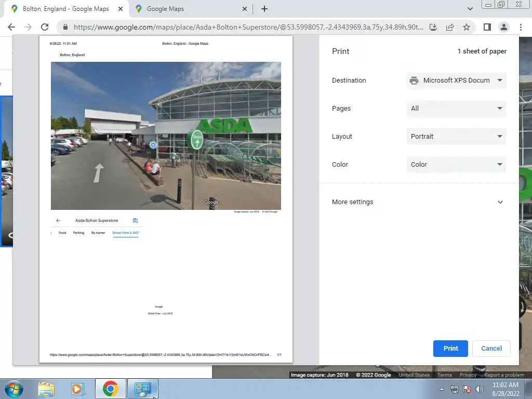Click the print preview street view image
532x399 pixels.
coord(166,136)
